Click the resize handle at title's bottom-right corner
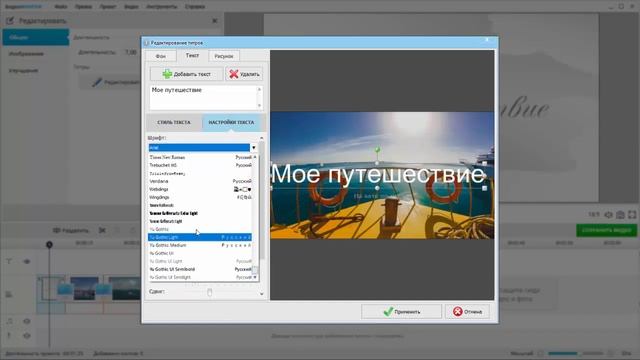The image size is (640, 360). 484,188
